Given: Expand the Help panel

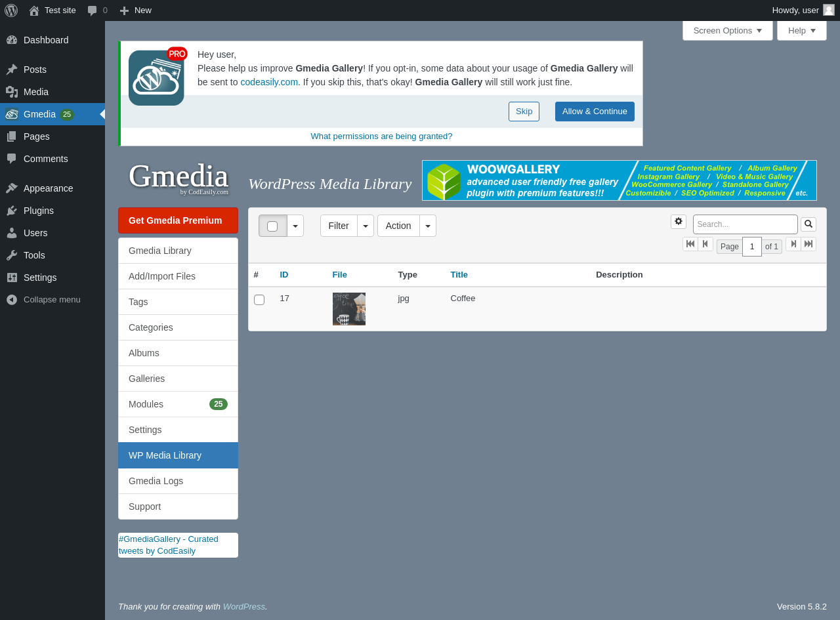Looking at the screenshot, I should [802, 31].
